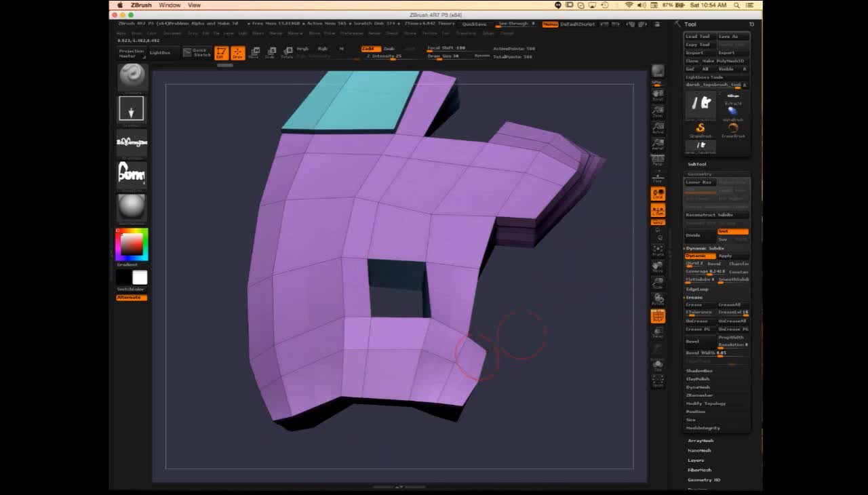Click the Transp transparency icon
This screenshot has height=495, width=868.
[x=658, y=332]
